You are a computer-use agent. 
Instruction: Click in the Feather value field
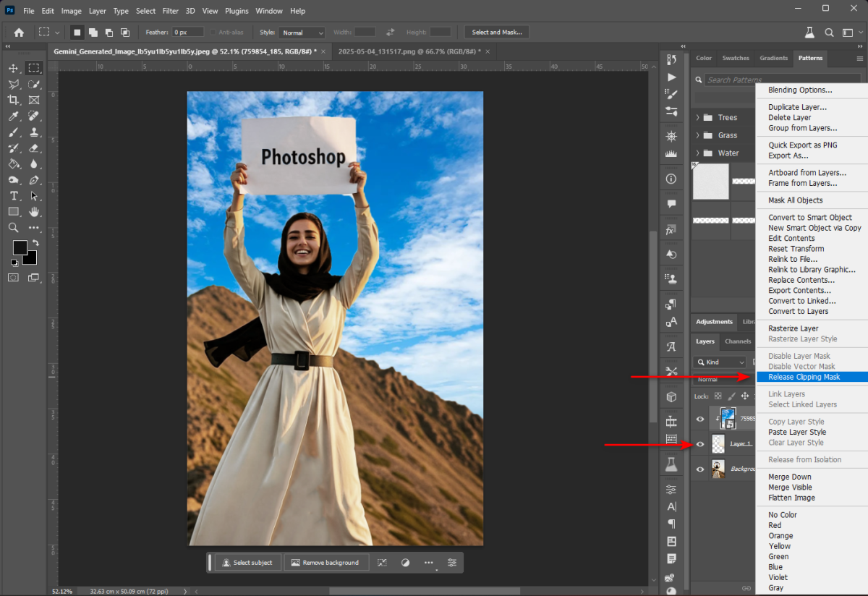point(188,33)
